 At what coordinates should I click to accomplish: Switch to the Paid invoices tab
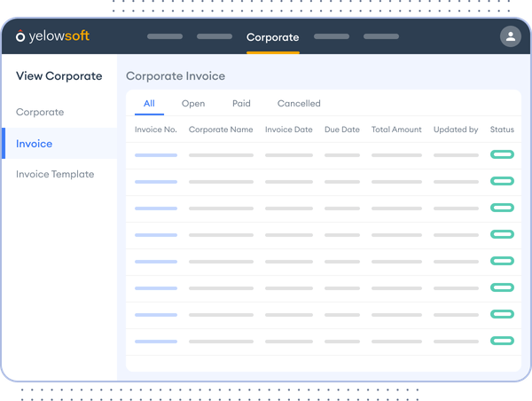[241, 104]
